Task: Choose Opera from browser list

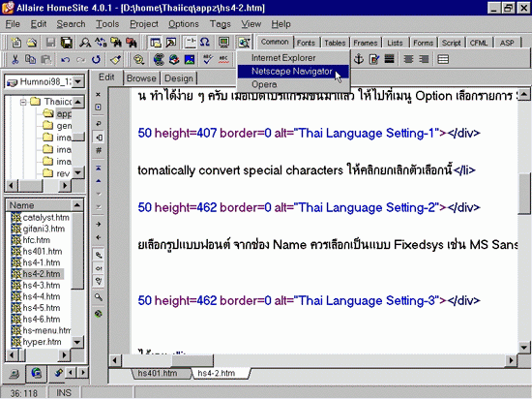Action: pyautogui.click(x=293, y=84)
